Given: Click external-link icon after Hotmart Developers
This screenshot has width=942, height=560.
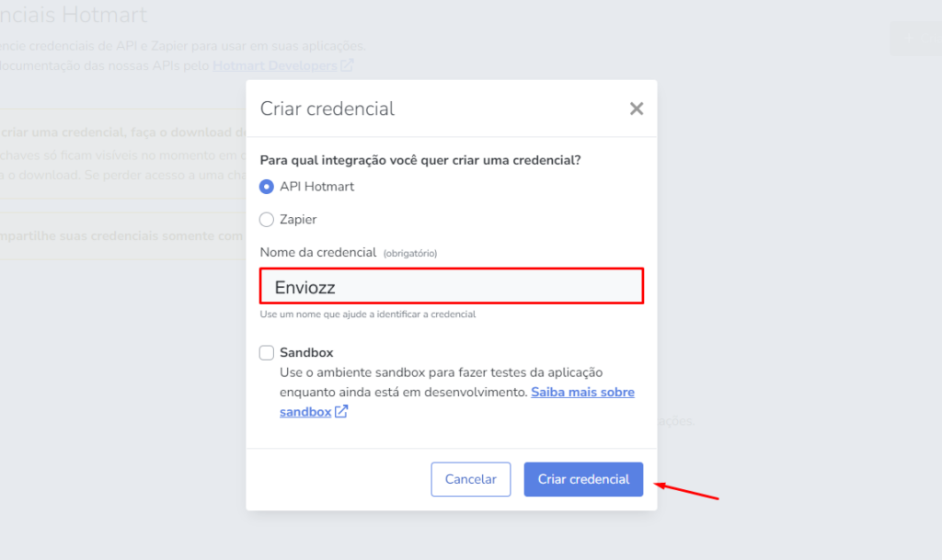Looking at the screenshot, I should 347,65.
